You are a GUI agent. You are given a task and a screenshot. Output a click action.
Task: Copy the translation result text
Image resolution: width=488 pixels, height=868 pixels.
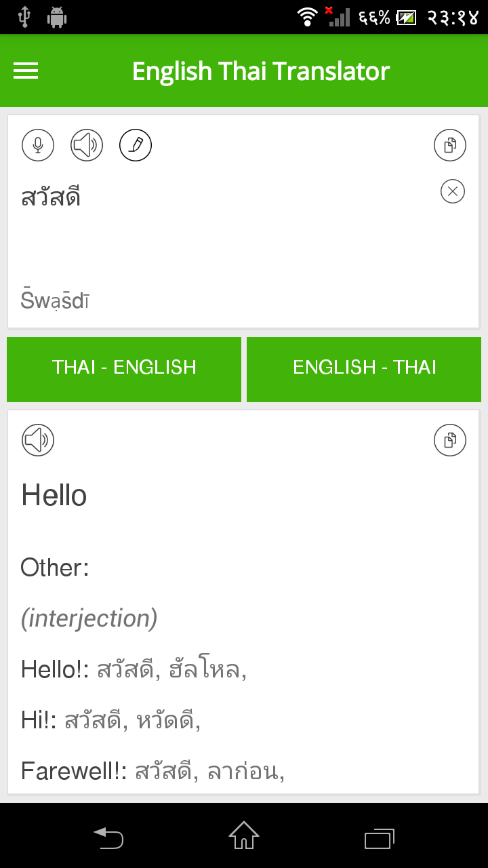449,439
